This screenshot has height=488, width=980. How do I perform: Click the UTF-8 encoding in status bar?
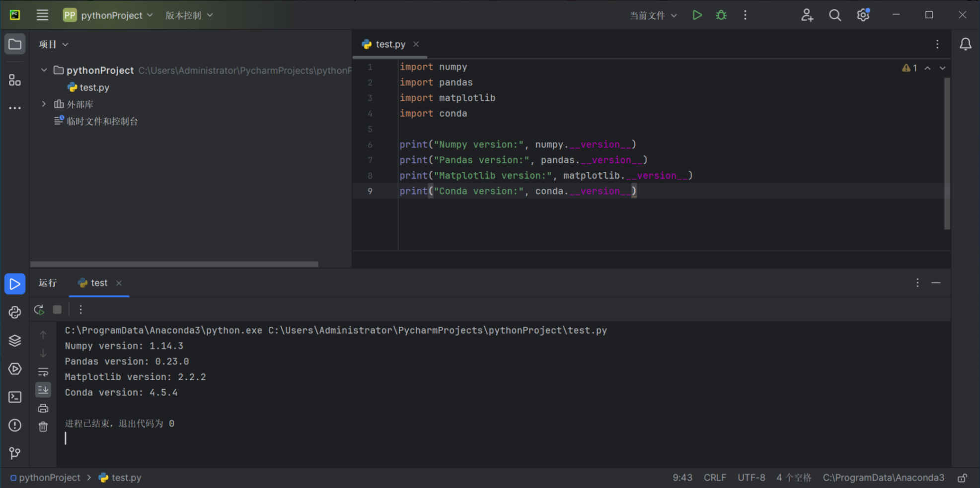point(751,478)
